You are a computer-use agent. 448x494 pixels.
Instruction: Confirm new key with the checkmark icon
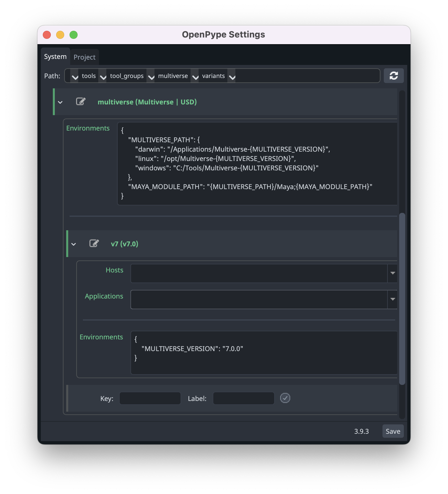click(285, 398)
